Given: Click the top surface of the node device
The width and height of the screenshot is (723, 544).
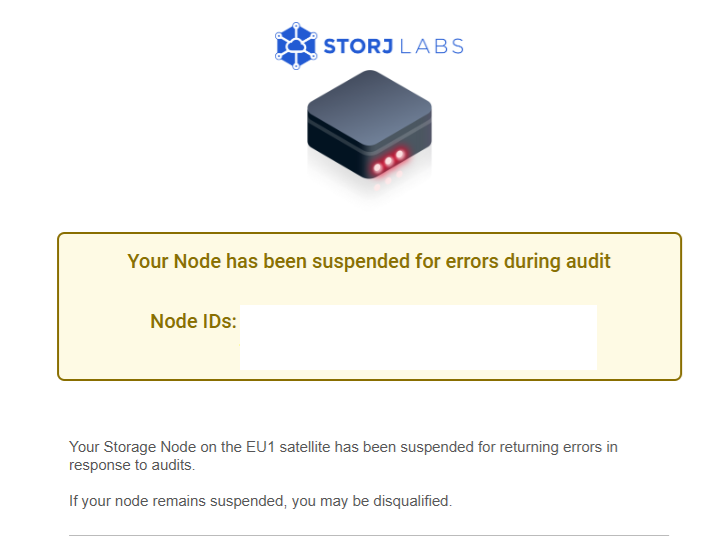Looking at the screenshot, I should (369, 102).
